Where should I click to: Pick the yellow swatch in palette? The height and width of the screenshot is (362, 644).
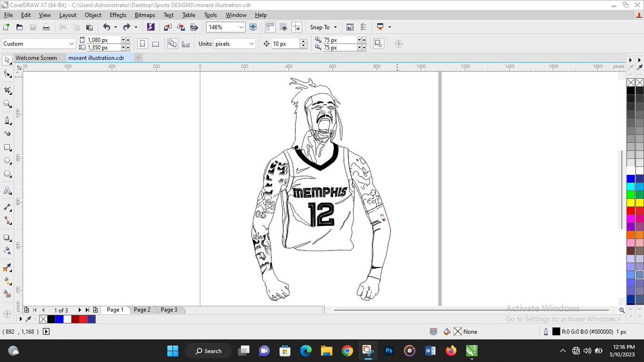point(631,203)
